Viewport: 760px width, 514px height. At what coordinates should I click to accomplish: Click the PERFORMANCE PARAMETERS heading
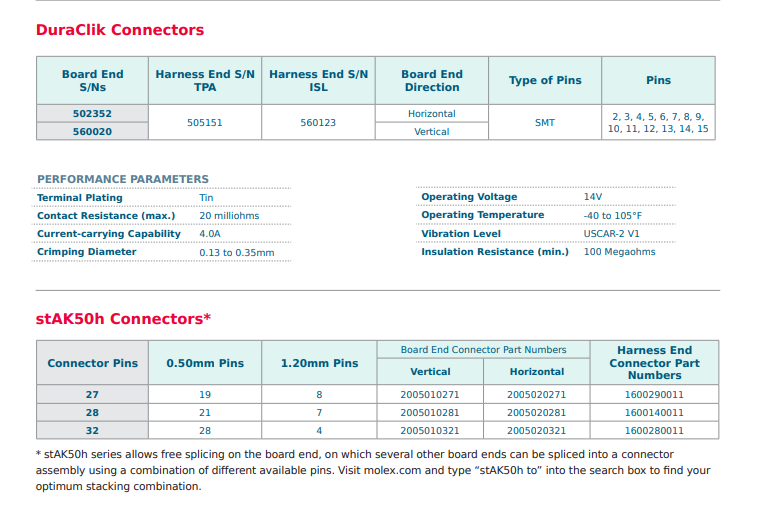(123, 179)
